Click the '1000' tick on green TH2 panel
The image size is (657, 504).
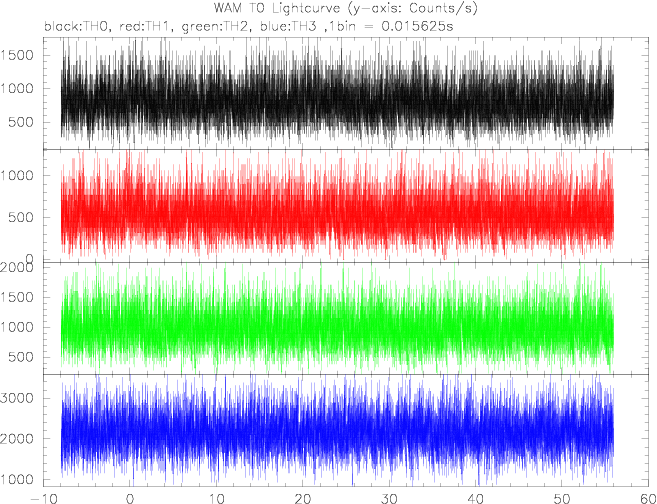[18, 327]
